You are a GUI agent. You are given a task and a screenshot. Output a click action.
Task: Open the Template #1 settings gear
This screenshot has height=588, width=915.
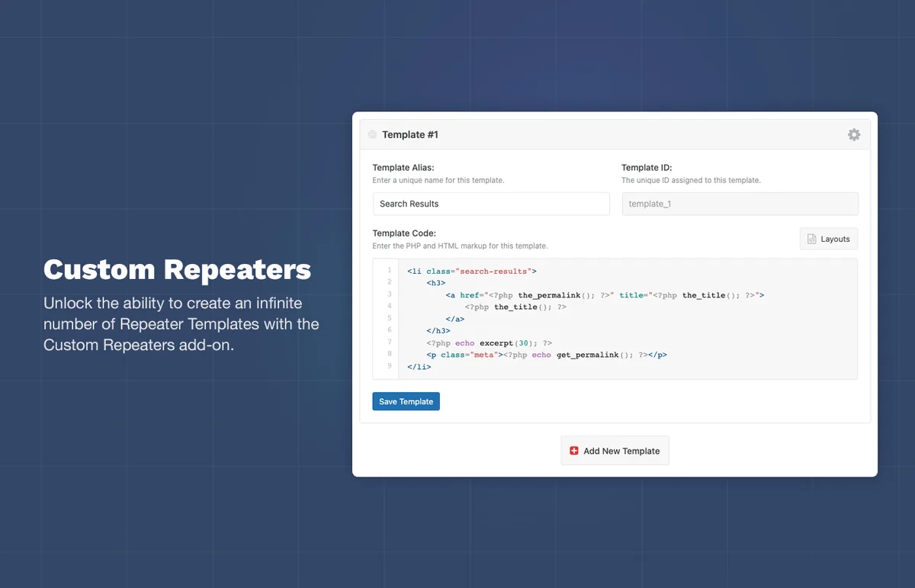(x=854, y=134)
